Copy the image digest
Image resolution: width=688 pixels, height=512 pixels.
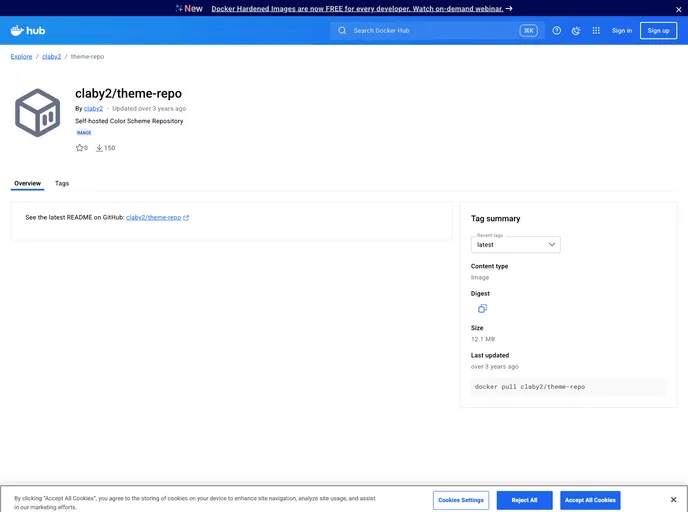[482, 309]
